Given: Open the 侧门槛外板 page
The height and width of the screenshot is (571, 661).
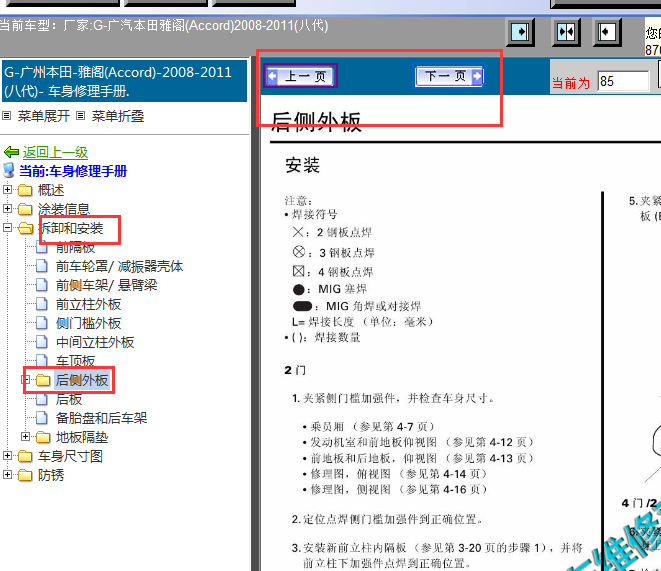Looking at the screenshot, I should [x=89, y=323].
